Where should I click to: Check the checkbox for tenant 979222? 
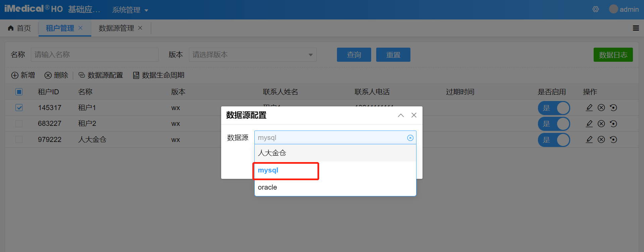coord(19,140)
